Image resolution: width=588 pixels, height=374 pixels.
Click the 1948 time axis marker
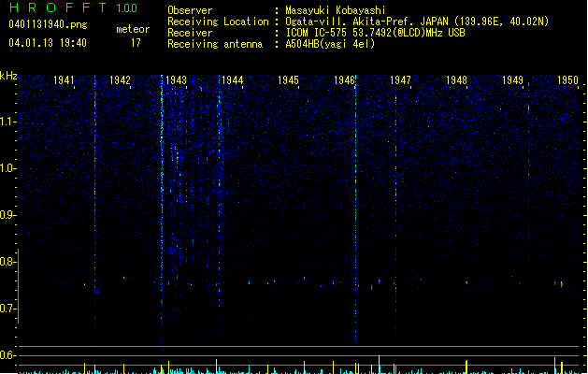coord(456,80)
